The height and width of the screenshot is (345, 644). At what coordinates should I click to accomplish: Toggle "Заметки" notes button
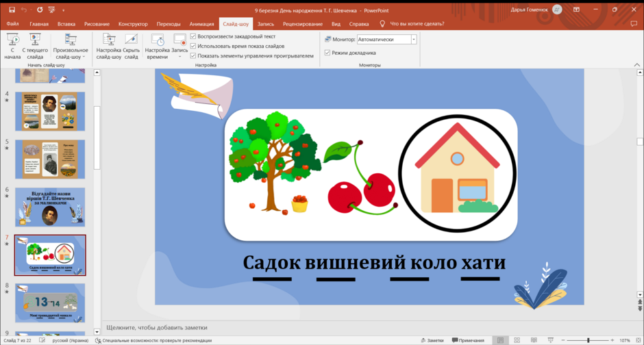click(x=432, y=340)
